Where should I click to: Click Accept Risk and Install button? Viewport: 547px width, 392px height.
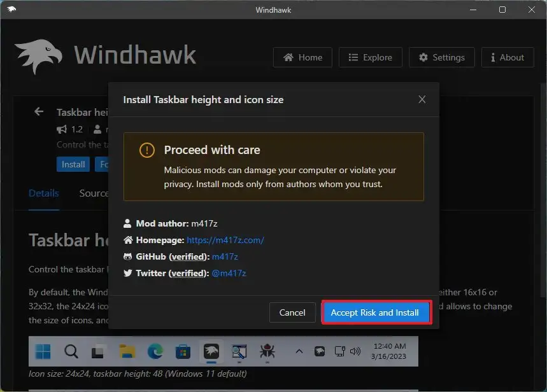click(x=376, y=312)
